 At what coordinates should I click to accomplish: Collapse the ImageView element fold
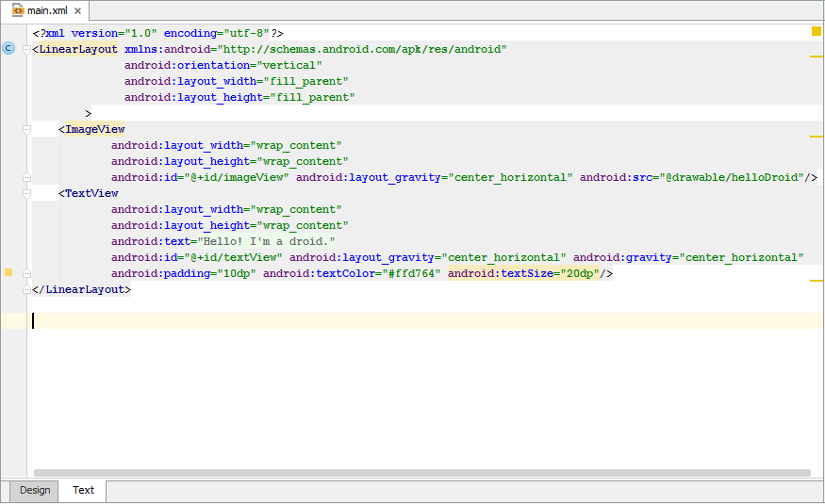tap(27, 129)
